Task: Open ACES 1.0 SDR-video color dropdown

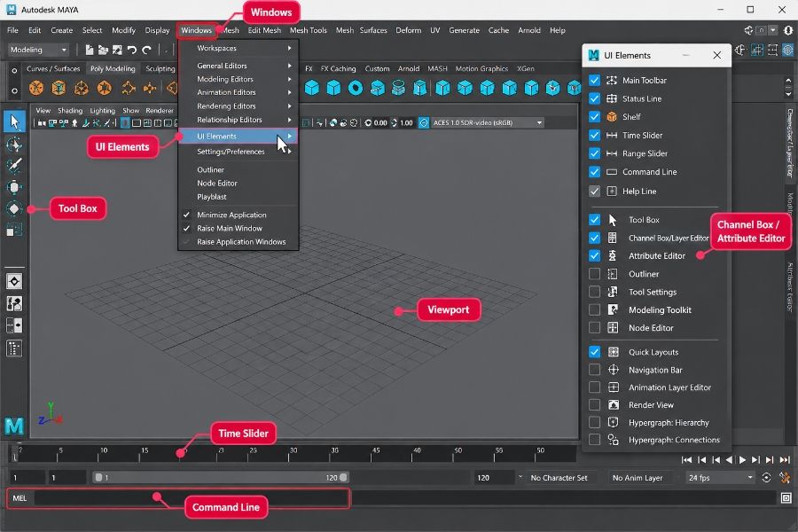Action: pyautogui.click(x=487, y=122)
